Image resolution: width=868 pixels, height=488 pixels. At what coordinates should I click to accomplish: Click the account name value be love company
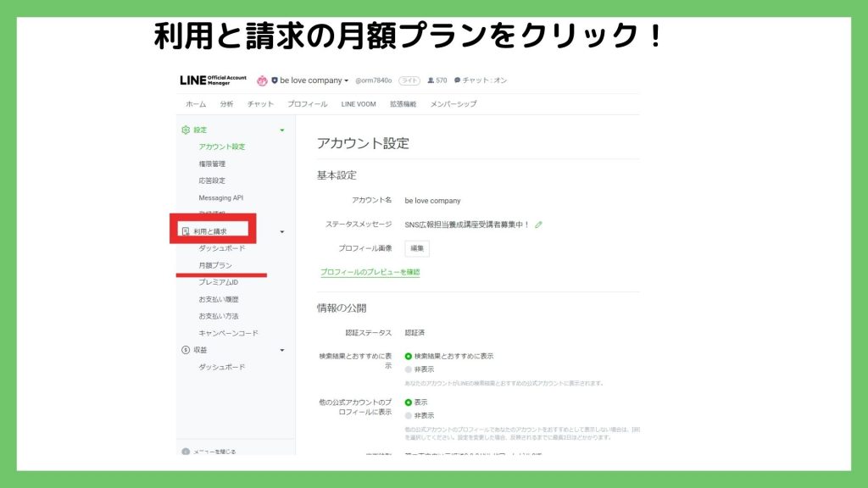[432, 201]
